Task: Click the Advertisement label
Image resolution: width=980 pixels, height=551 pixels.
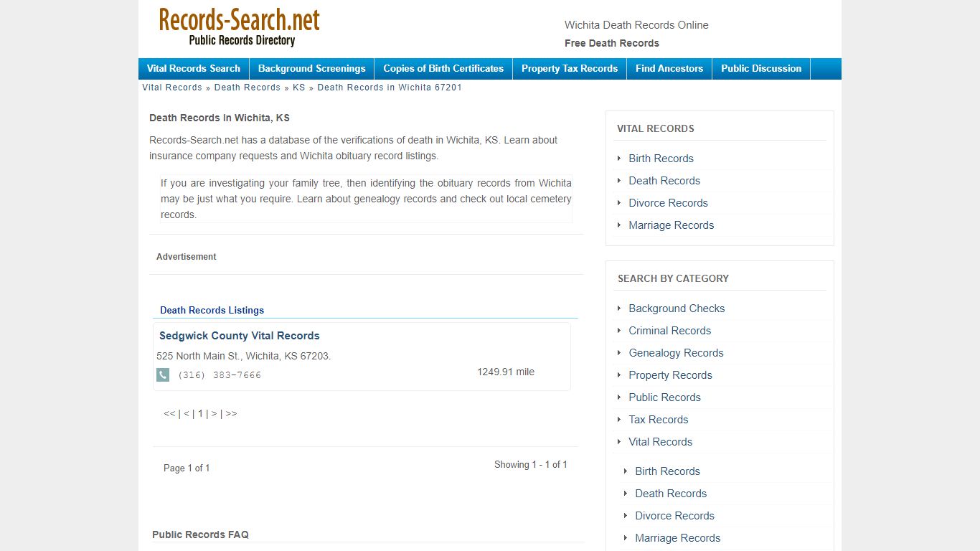Action: (x=187, y=257)
